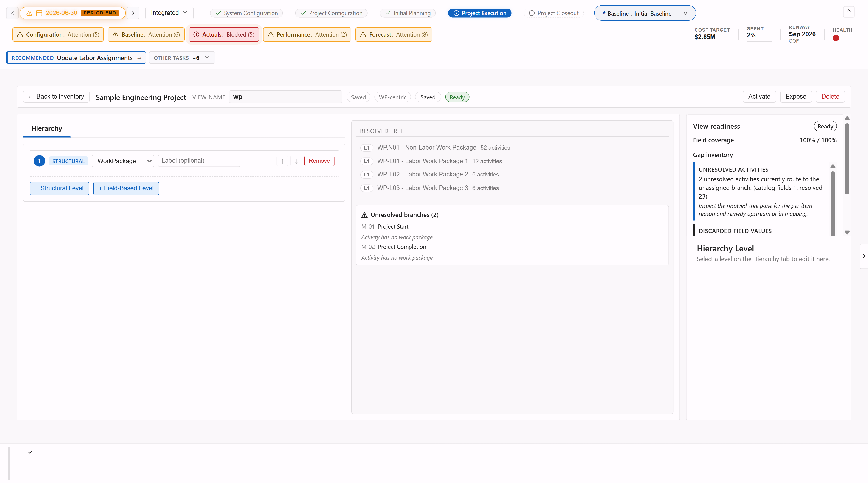Image resolution: width=868 pixels, height=483 pixels.
Task: Click L1 badge of WP-L03 row
Action: [367, 188]
